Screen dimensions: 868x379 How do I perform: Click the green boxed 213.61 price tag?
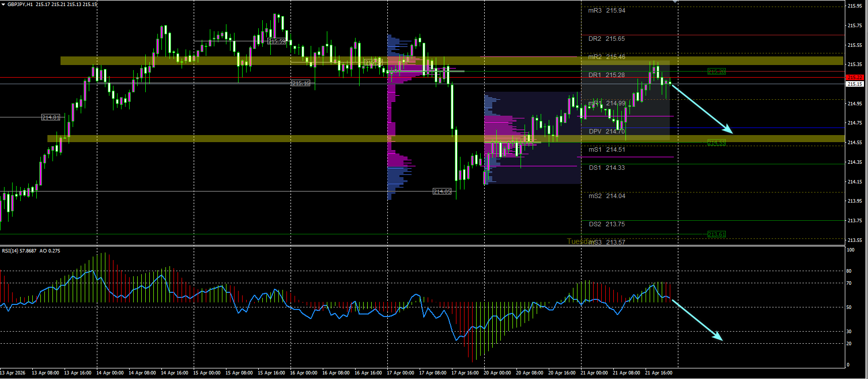[x=717, y=234]
